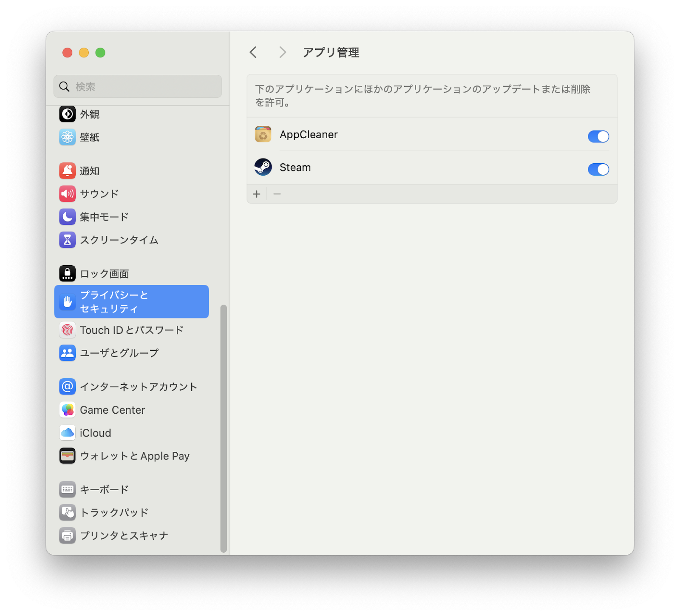Viewport: 680px width, 616px height.
Task: Close the settings window red button
Action: pyautogui.click(x=67, y=53)
